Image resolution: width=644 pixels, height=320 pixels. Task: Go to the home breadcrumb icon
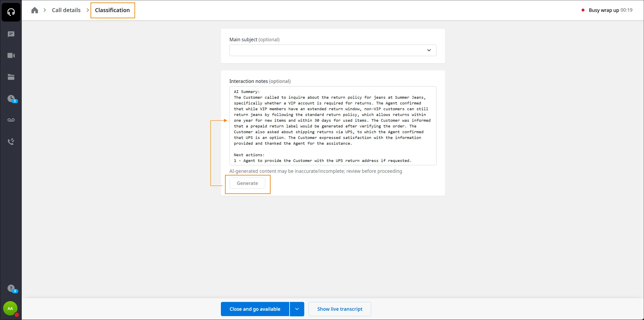coord(34,10)
